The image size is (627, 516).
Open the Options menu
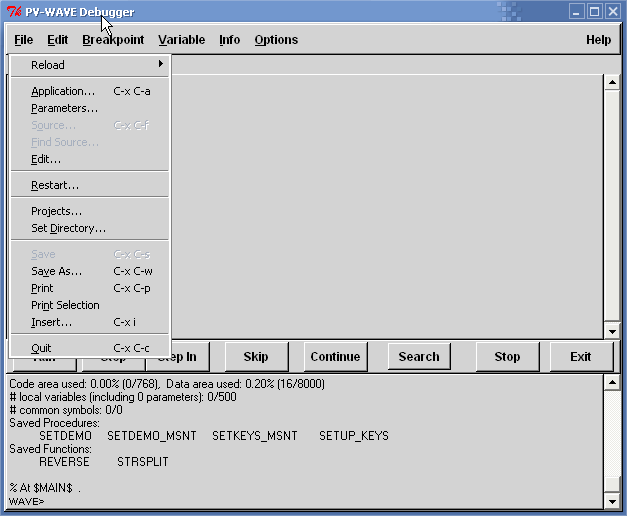pyautogui.click(x=276, y=40)
